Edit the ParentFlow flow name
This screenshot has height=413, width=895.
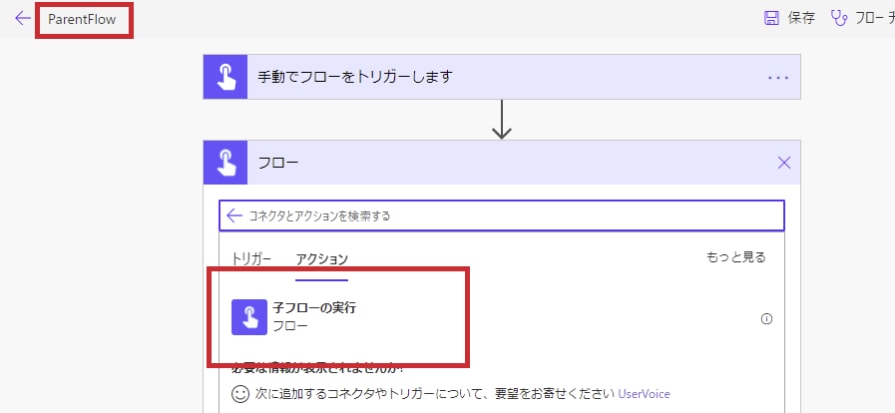pyautogui.click(x=82, y=19)
